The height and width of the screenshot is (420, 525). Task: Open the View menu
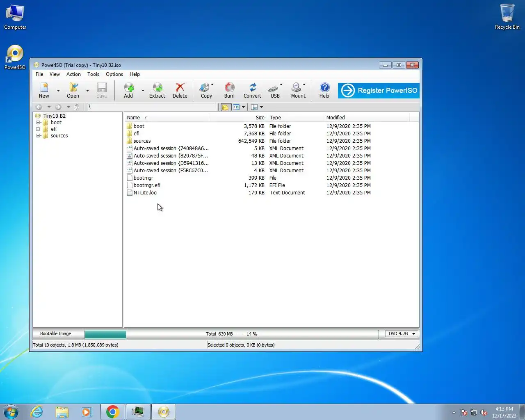(55, 74)
